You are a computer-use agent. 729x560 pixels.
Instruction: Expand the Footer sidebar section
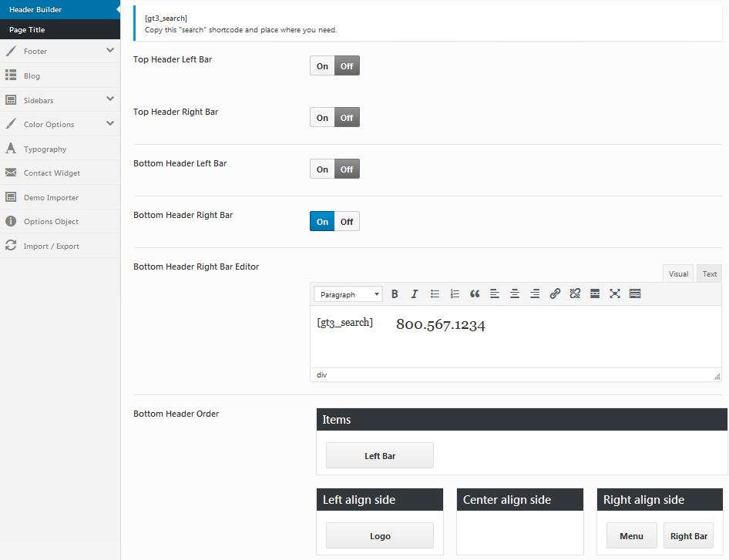[110, 51]
